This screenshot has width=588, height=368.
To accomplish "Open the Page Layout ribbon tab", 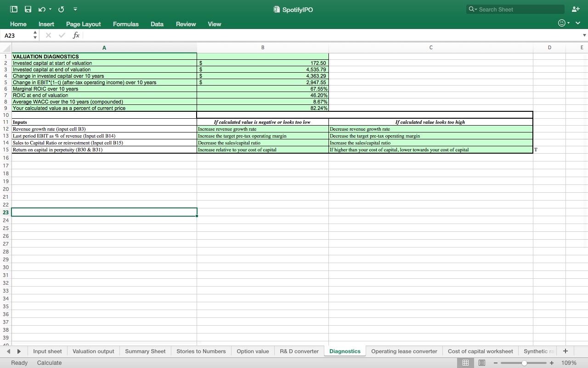I will (x=84, y=24).
